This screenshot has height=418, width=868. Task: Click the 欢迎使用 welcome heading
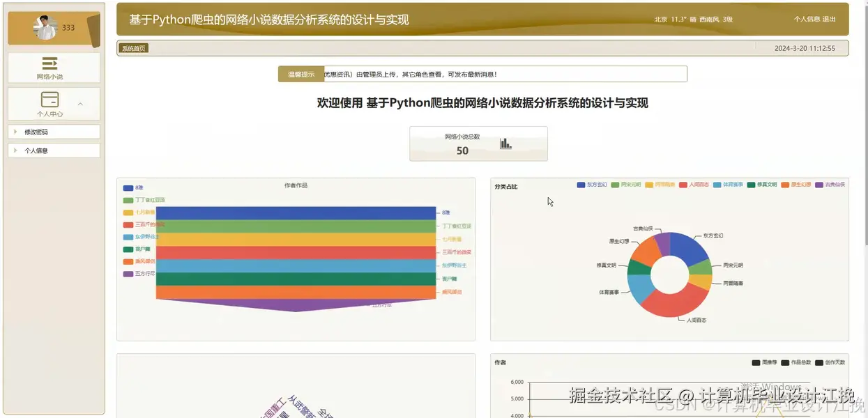[482, 103]
